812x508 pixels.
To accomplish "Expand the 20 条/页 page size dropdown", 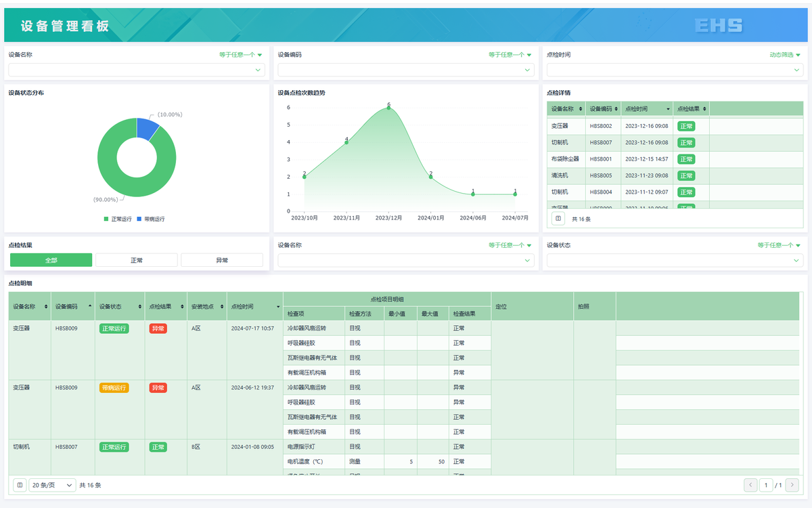I will pyautogui.click(x=52, y=485).
